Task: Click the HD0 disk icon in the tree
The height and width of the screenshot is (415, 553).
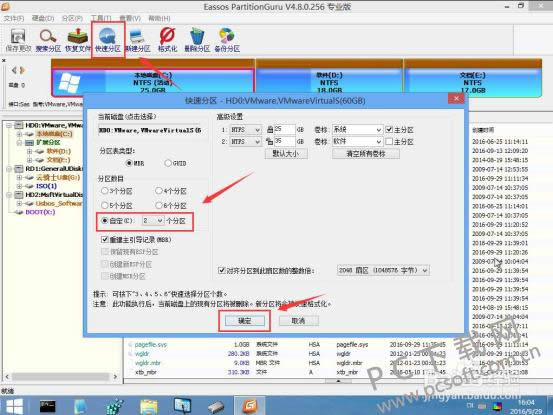Action: tap(19, 126)
